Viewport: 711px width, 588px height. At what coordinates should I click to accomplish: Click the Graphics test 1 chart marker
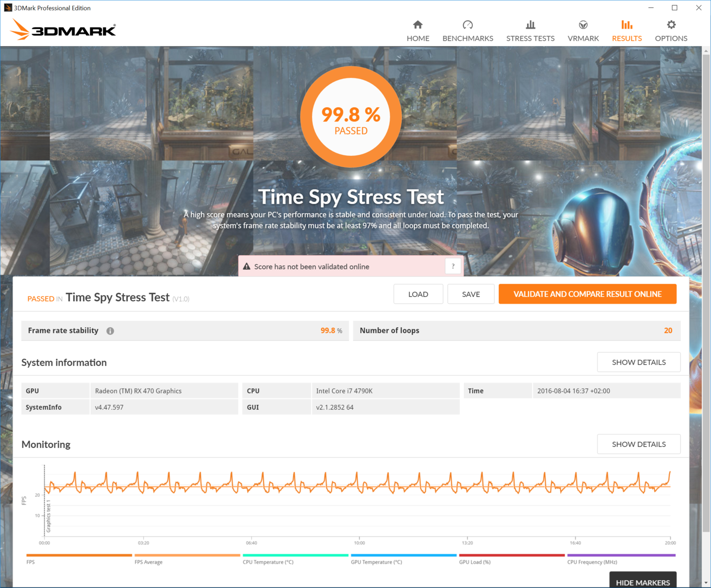click(x=49, y=516)
